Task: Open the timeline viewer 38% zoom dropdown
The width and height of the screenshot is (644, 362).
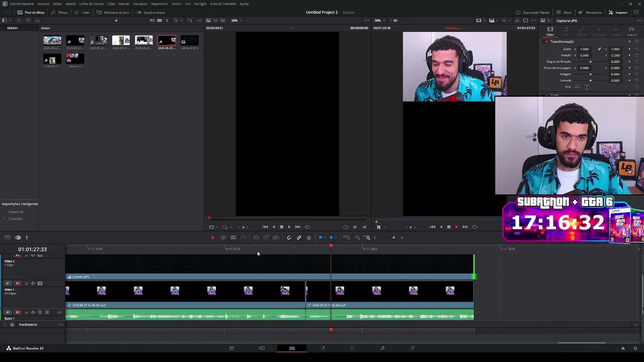Action: [379, 21]
